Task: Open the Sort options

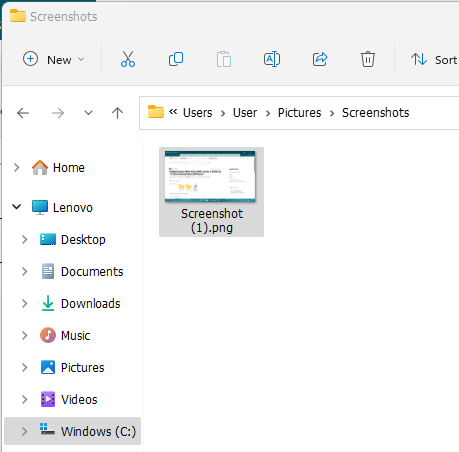Action: tap(434, 60)
